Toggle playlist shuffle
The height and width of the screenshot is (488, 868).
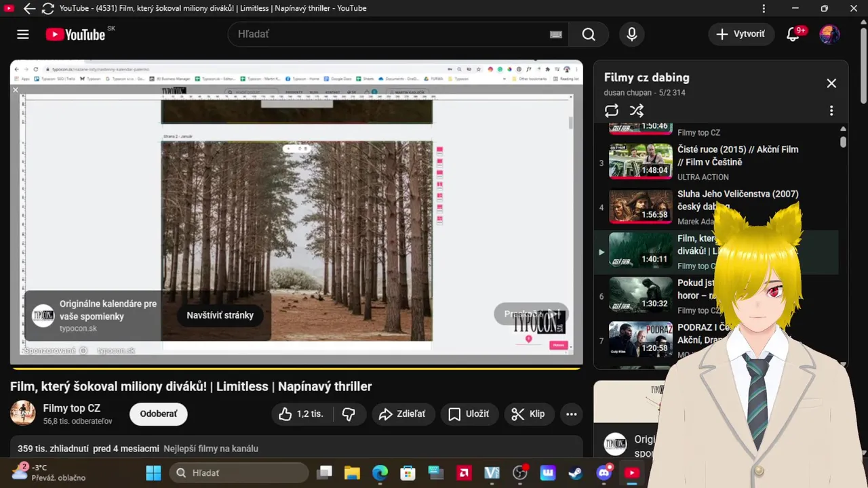pos(637,110)
